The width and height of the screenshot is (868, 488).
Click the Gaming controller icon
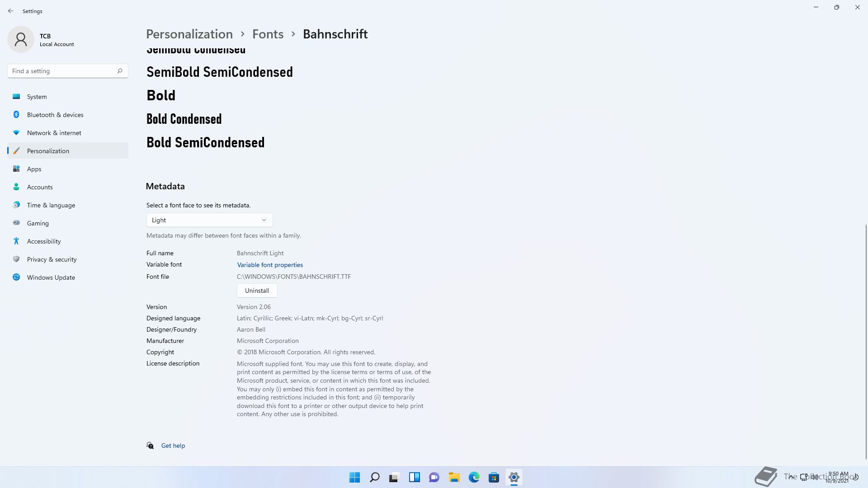point(16,223)
